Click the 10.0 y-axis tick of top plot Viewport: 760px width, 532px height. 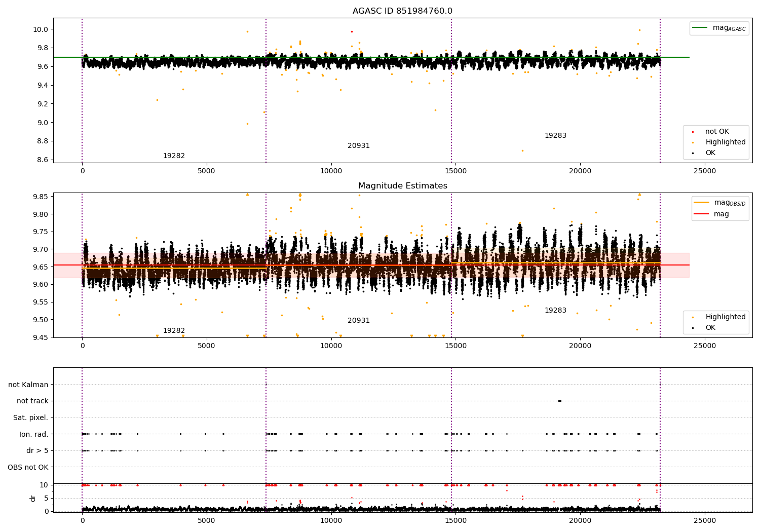point(41,29)
